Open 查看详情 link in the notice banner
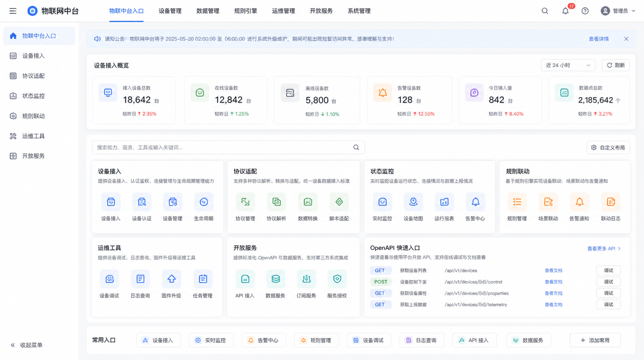This screenshot has width=644, height=360. pos(599,39)
